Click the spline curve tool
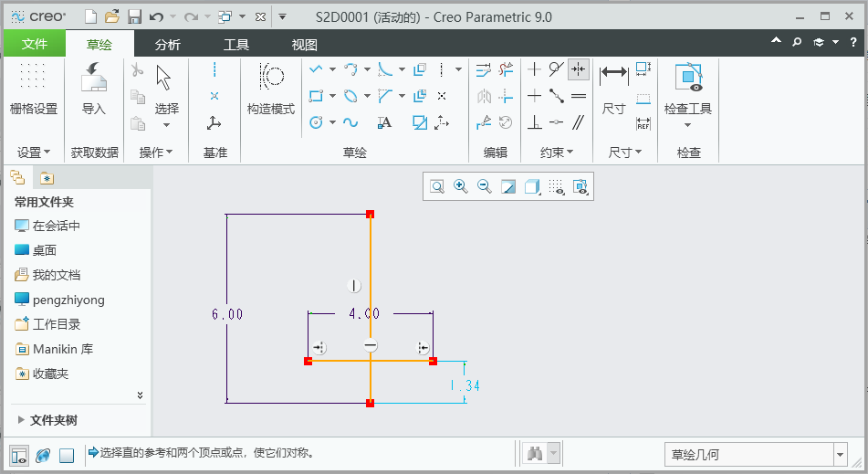The width and height of the screenshot is (868, 474). 350,122
